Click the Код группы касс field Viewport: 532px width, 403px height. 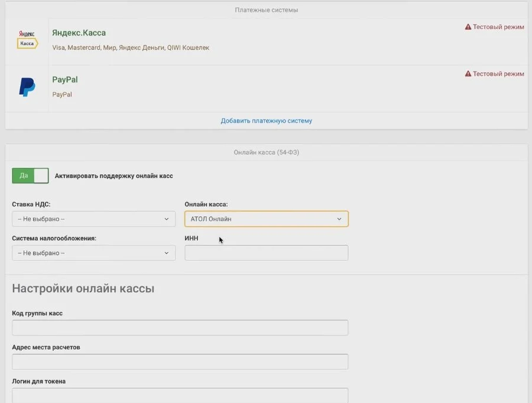[180, 328]
